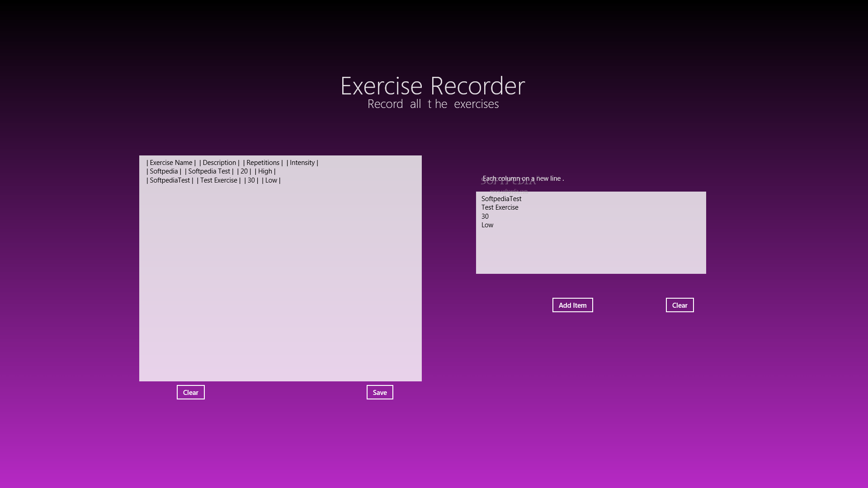This screenshot has height=488, width=868.
Task: Click the Test Exercise line in the entry box
Action: click(500, 207)
